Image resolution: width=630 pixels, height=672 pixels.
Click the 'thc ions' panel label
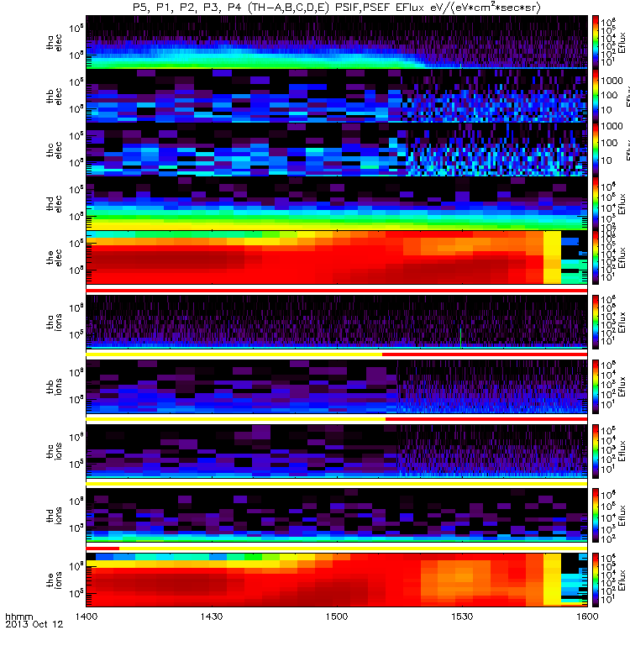click(x=54, y=451)
